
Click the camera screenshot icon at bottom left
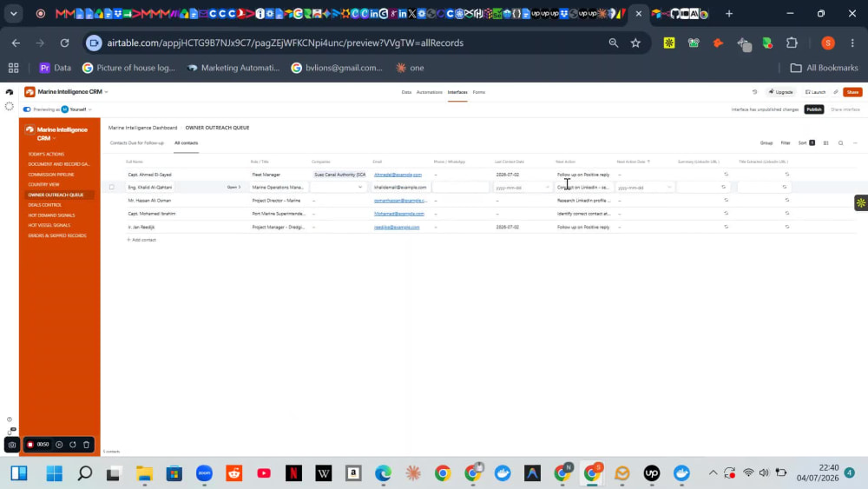tap(12, 445)
